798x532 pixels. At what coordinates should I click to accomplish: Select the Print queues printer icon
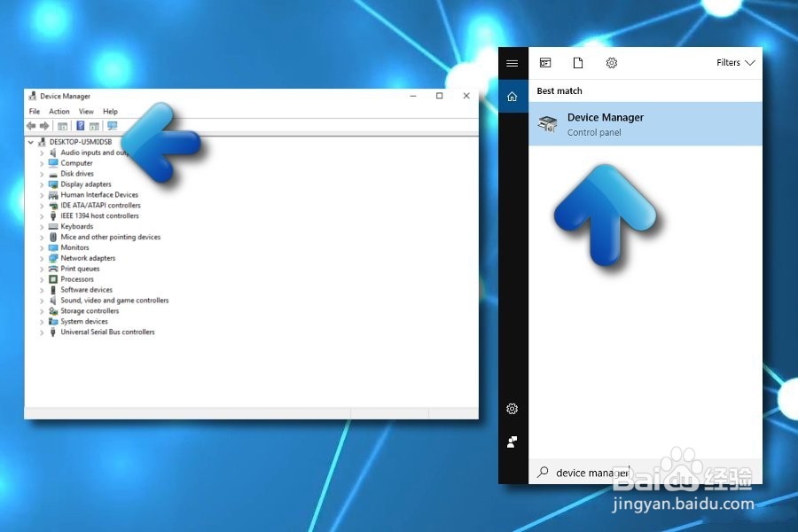(x=53, y=269)
